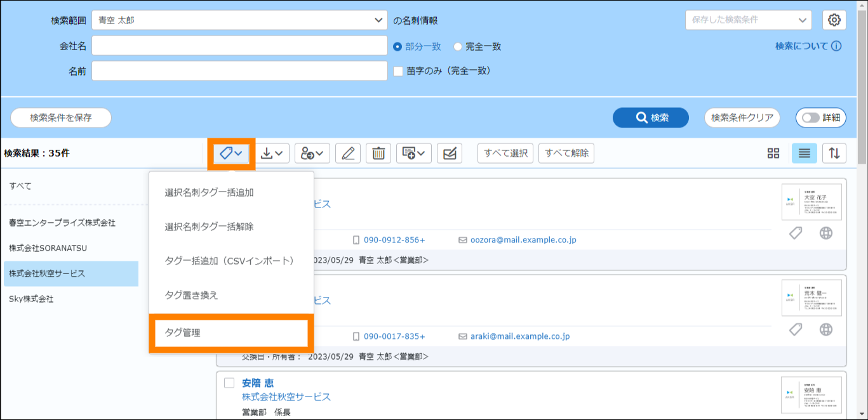This screenshot has height=420, width=868.
Task: Click the pencil edit icon
Action: point(347,154)
